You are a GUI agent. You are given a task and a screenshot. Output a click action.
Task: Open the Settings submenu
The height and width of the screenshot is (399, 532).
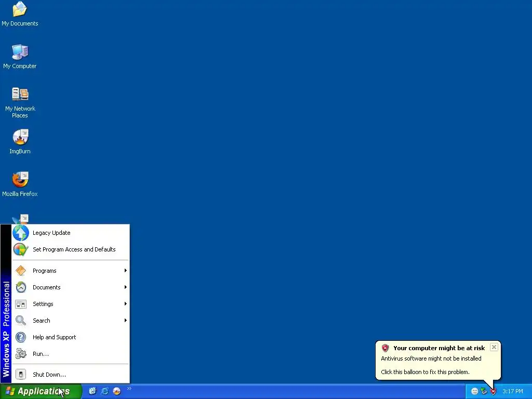point(71,304)
